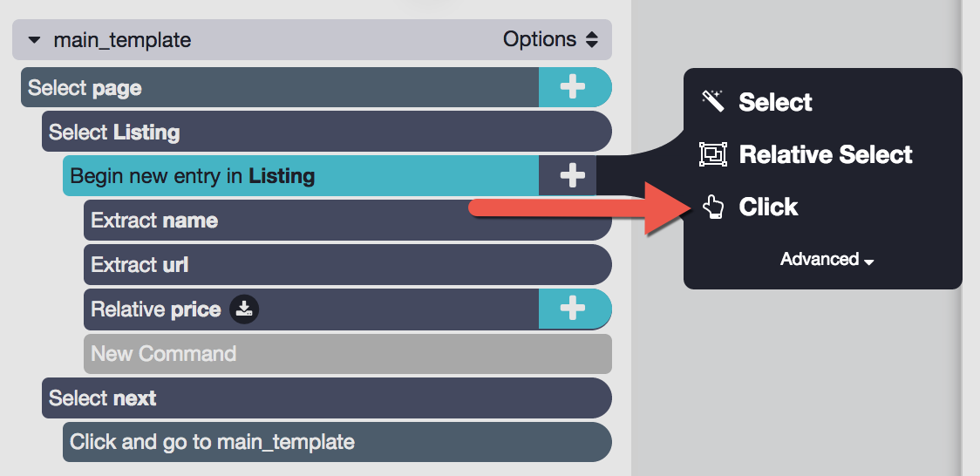Viewport: 980px width, 476px height.
Task: Collapse main_template with the triangle arrow
Action: [x=34, y=40]
